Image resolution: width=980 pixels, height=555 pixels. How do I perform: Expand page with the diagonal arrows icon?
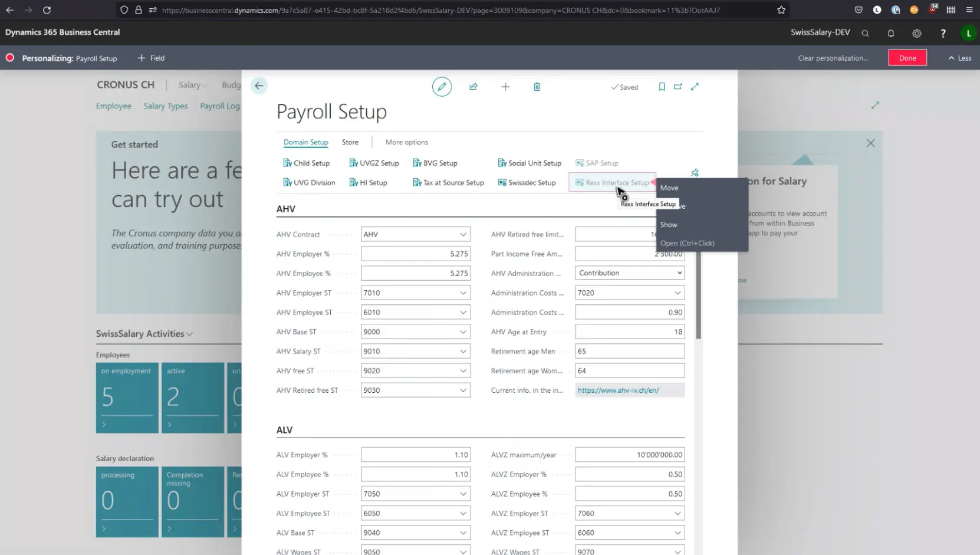[695, 87]
